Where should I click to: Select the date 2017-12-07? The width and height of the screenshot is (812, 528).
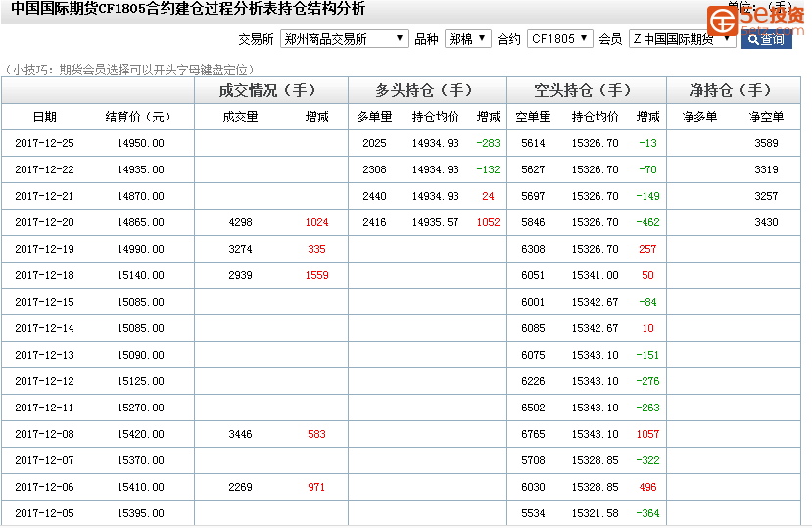(44, 460)
